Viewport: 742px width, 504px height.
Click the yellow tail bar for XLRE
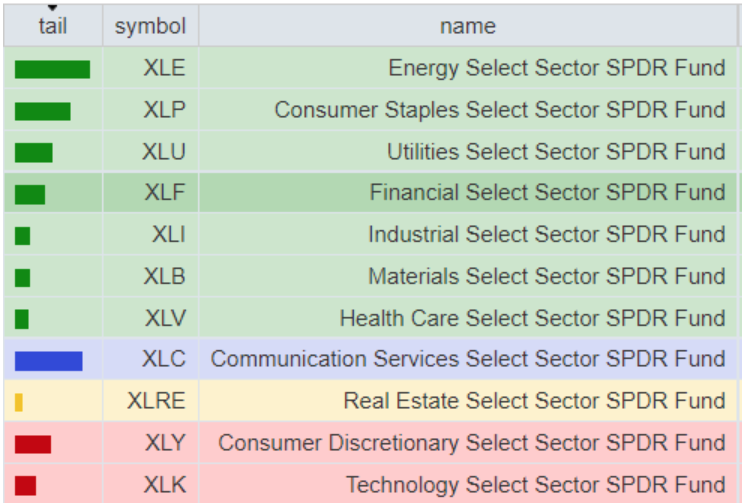(x=19, y=402)
